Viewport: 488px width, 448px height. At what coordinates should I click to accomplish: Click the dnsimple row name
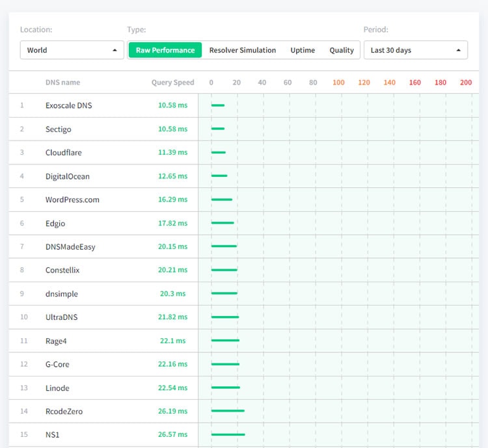tap(62, 294)
